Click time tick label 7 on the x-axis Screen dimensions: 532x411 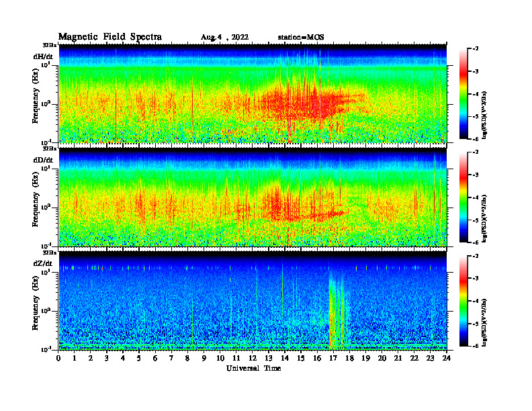click(172, 359)
